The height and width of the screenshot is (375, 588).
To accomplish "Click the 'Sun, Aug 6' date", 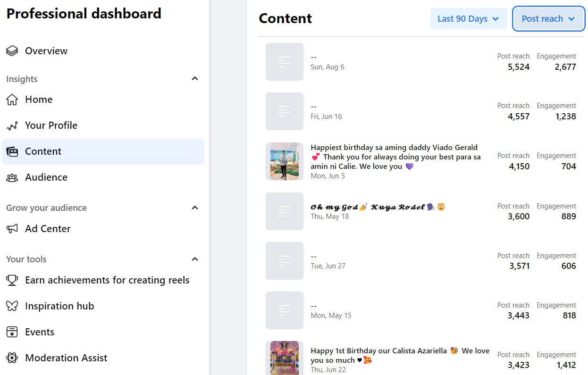I will [328, 67].
